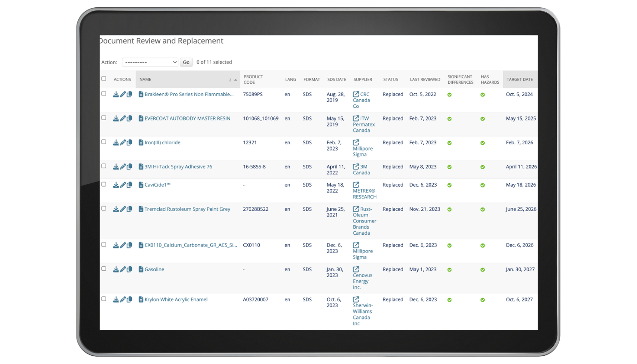Open Sherwin-Williams Canada Inc external link icon
The image size is (637, 364).
[x=356, y=299]
